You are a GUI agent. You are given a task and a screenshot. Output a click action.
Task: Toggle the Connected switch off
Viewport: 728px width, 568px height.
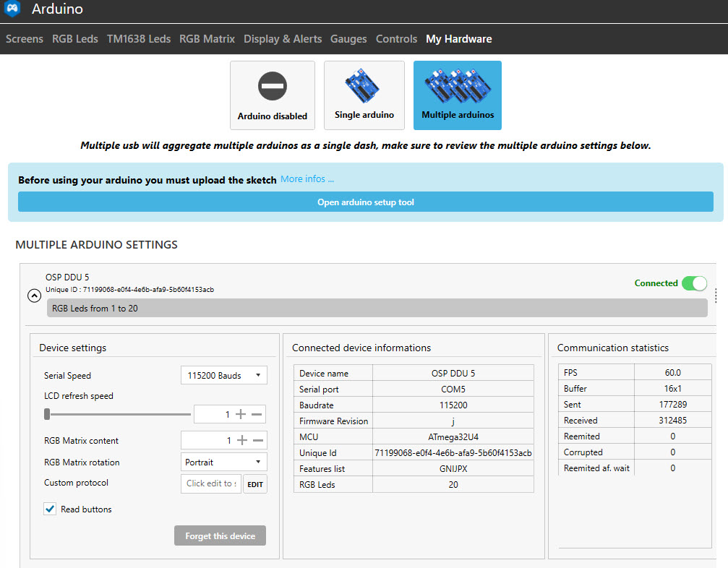[x=693, y=283]
